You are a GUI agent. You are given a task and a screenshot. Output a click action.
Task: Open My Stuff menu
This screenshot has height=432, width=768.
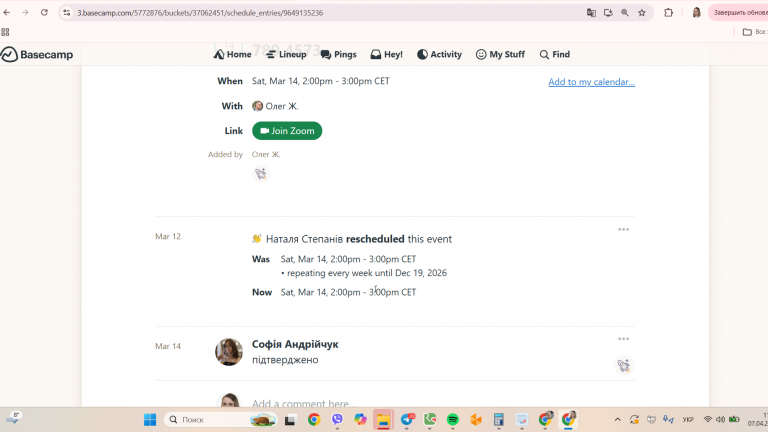point(500,54)
